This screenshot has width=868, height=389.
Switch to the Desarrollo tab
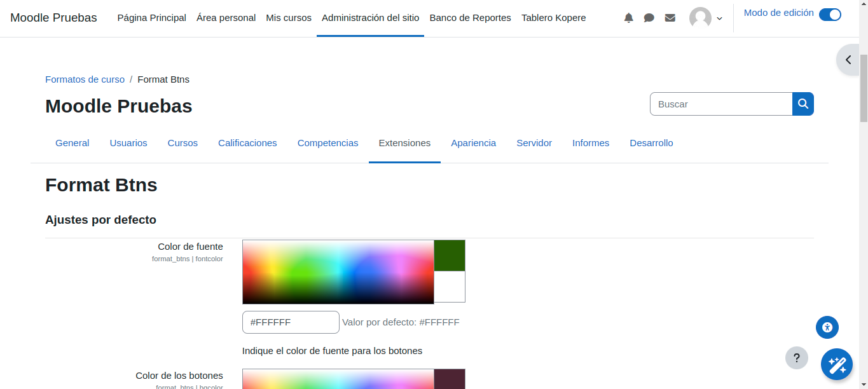point(651,143)
